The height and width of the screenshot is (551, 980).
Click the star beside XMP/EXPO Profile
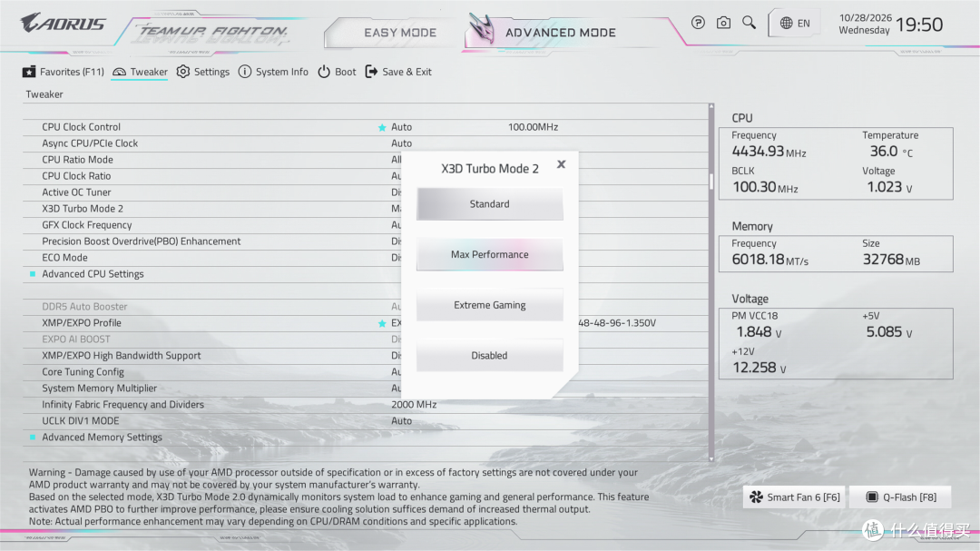(382, 323)
